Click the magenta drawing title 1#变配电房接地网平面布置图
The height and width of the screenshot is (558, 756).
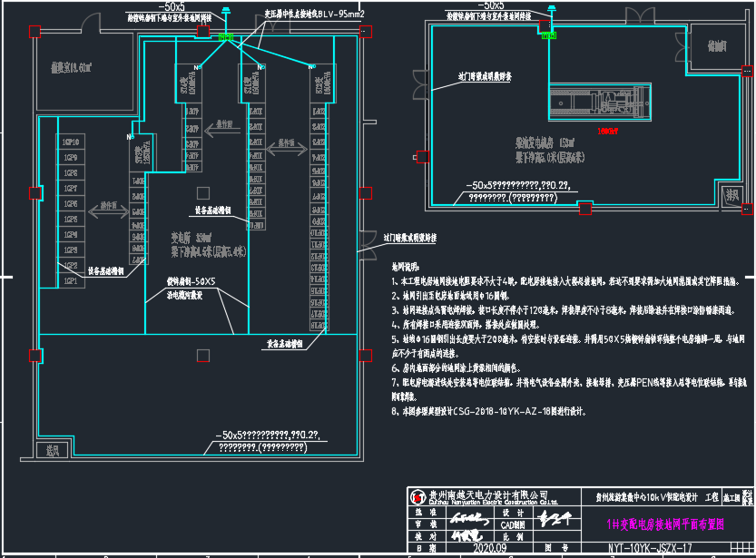click(665, 524)
